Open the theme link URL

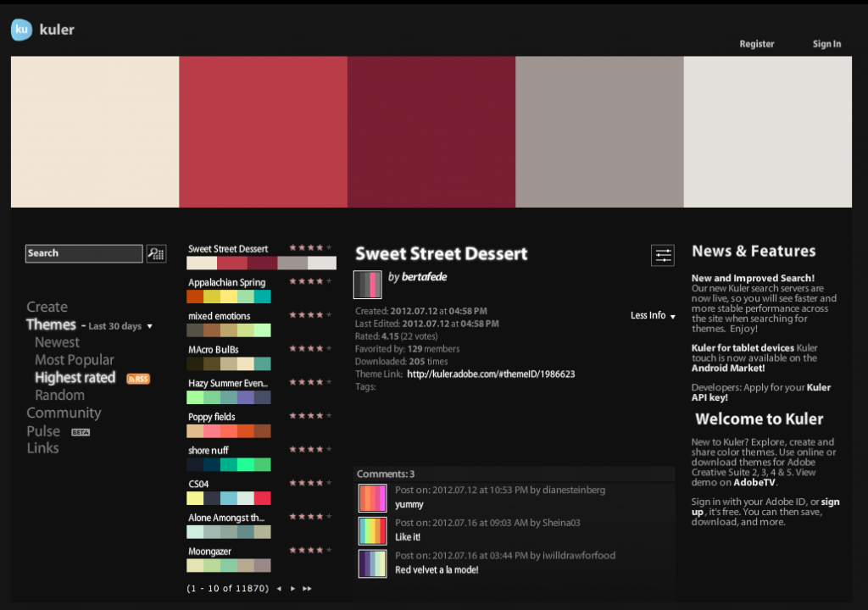[x=491, y=374]
